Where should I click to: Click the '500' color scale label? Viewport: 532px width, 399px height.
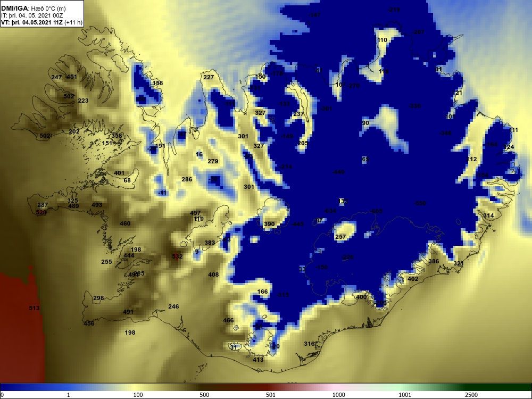[x=204, y=395]
